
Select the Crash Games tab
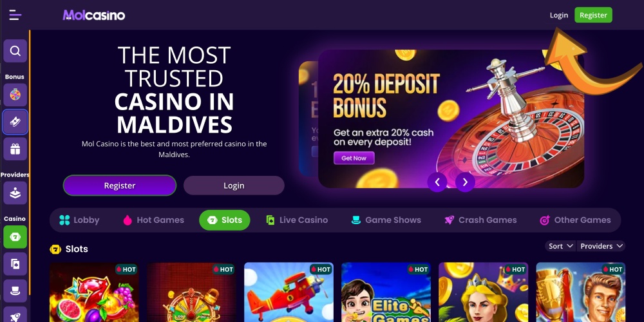tap(480, 220)
